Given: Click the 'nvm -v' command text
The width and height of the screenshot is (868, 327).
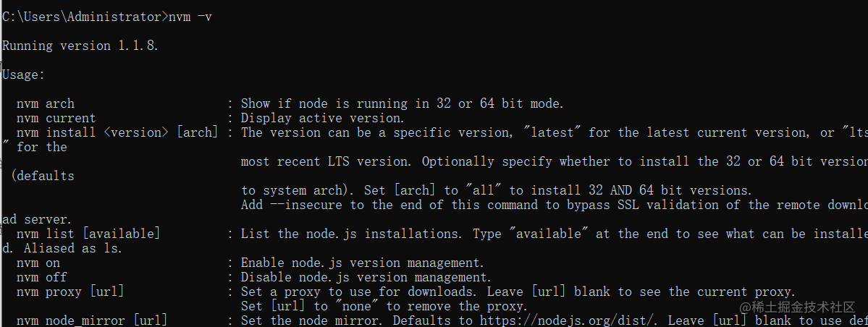Looking at the screenshot, I should 190,17.
